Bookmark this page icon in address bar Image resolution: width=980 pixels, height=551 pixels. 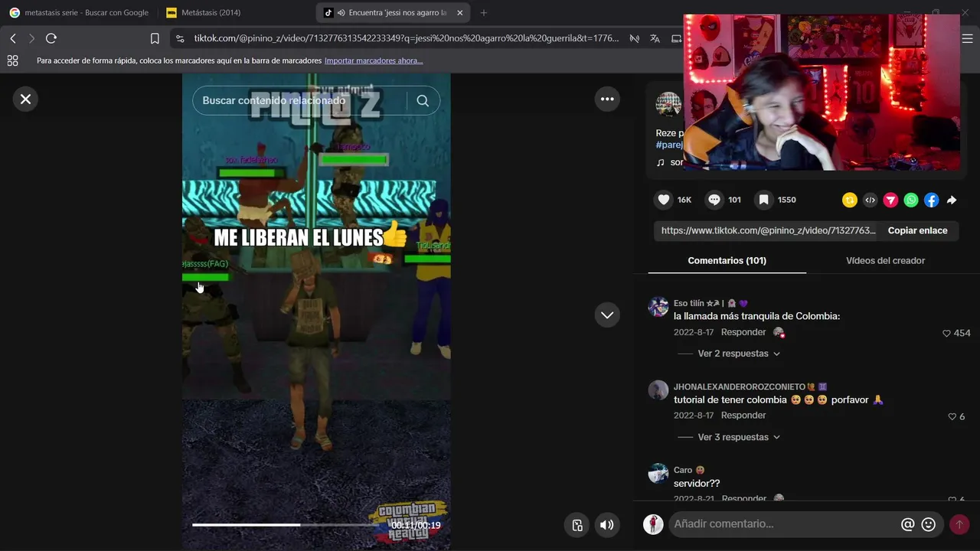pyautogui.click(x=155, y=38)
